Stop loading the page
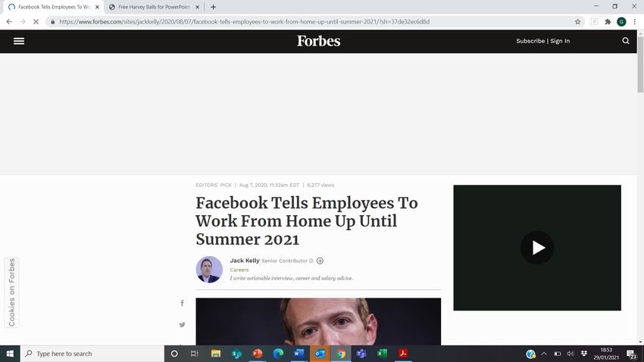Image resolution: width=644 pixels, height=362 pixels. pos(36,22)
